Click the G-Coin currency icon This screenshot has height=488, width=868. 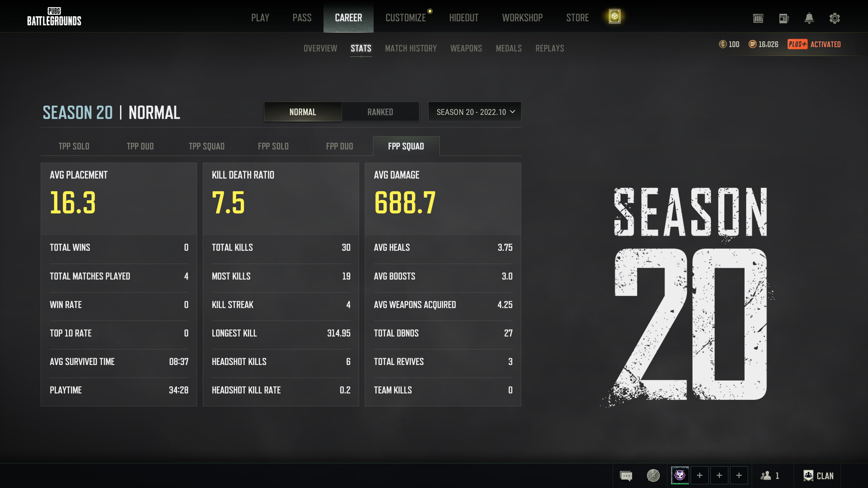click(x=723, y=44)
